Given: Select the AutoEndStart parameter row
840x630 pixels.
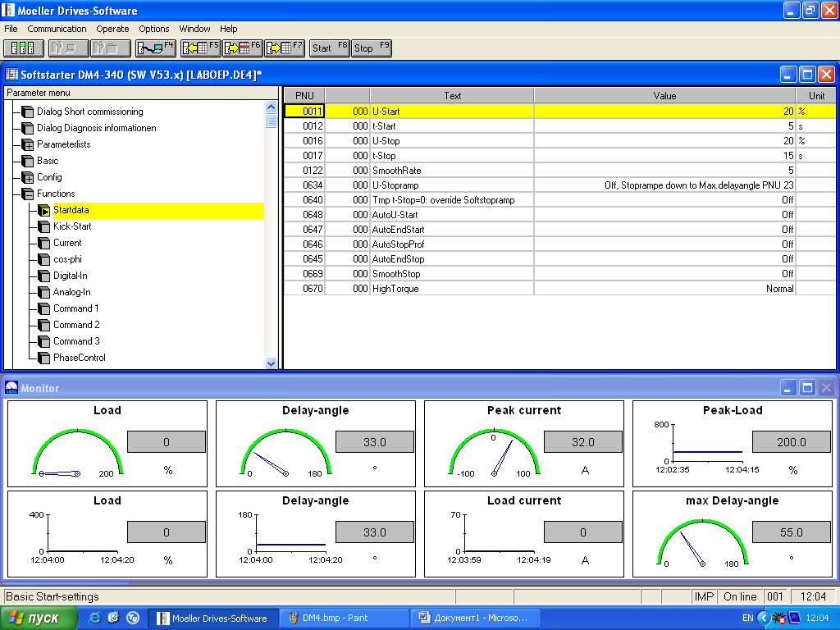Looking at the screenshot, I should pos(559,230).
